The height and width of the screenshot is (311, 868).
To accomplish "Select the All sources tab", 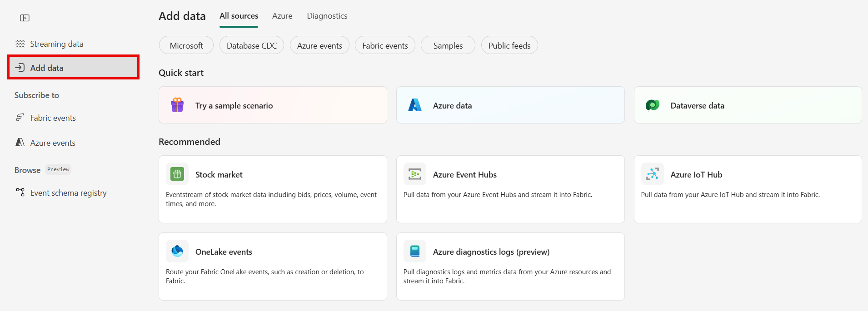I will pos(239,16).
